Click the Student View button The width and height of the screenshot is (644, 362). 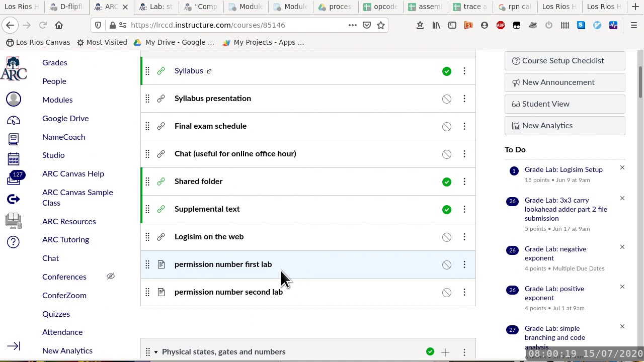point(565,104)
